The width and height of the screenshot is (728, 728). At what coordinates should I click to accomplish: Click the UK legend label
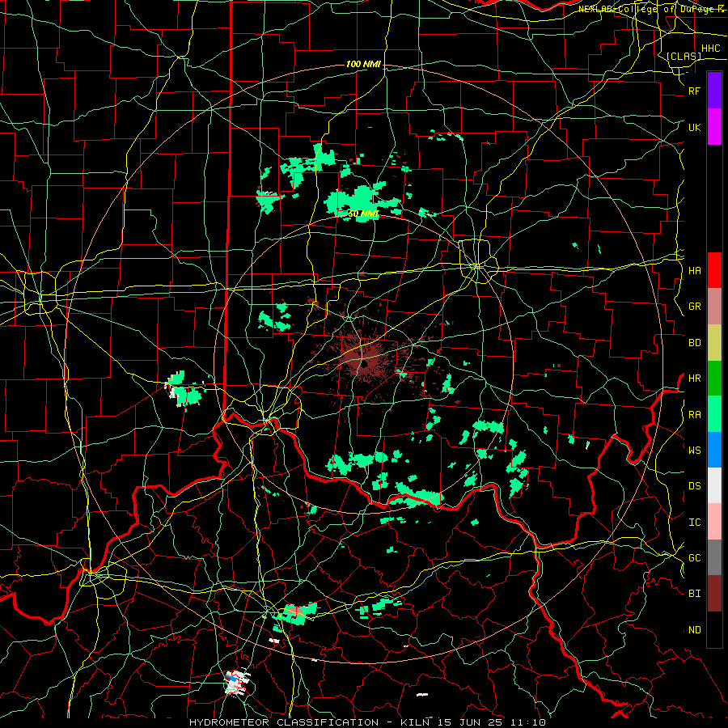click(x=694, y=127)
